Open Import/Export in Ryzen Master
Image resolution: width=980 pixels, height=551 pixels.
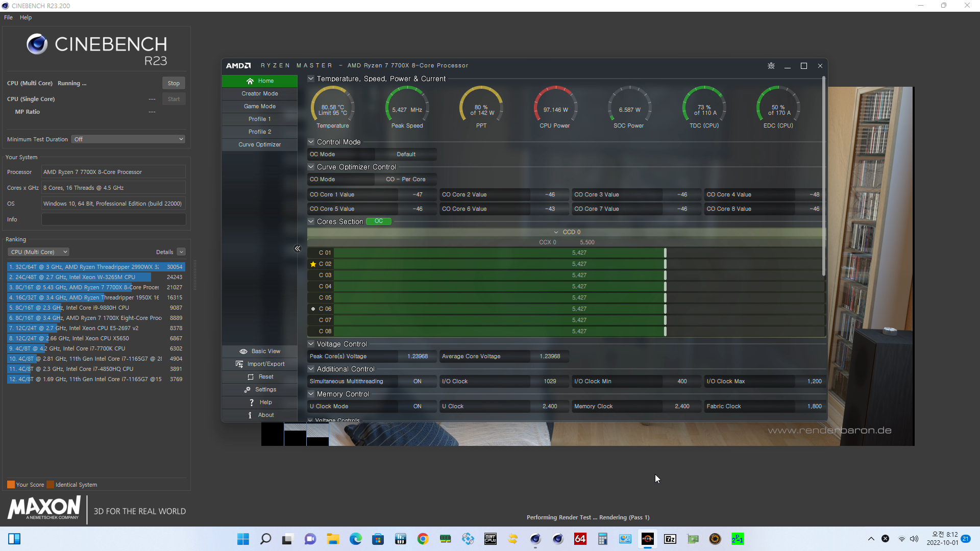click(x=260, y=364)
